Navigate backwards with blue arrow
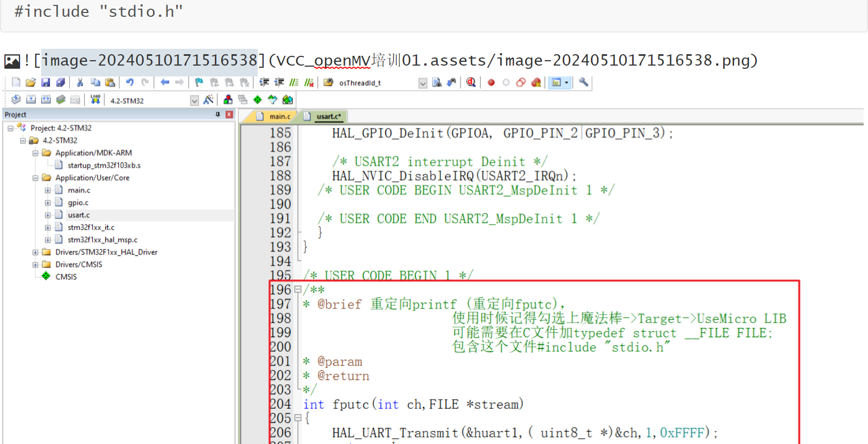868x444 pixels. tap(165, 82)
